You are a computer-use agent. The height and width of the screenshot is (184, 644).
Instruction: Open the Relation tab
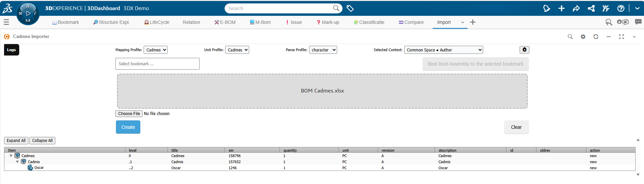(x=192, y=22)
